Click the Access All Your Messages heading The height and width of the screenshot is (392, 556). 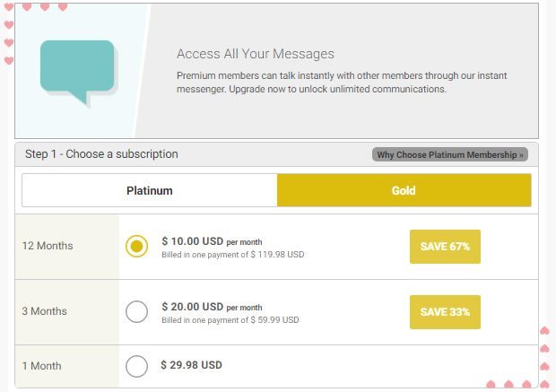coord(256,54)
